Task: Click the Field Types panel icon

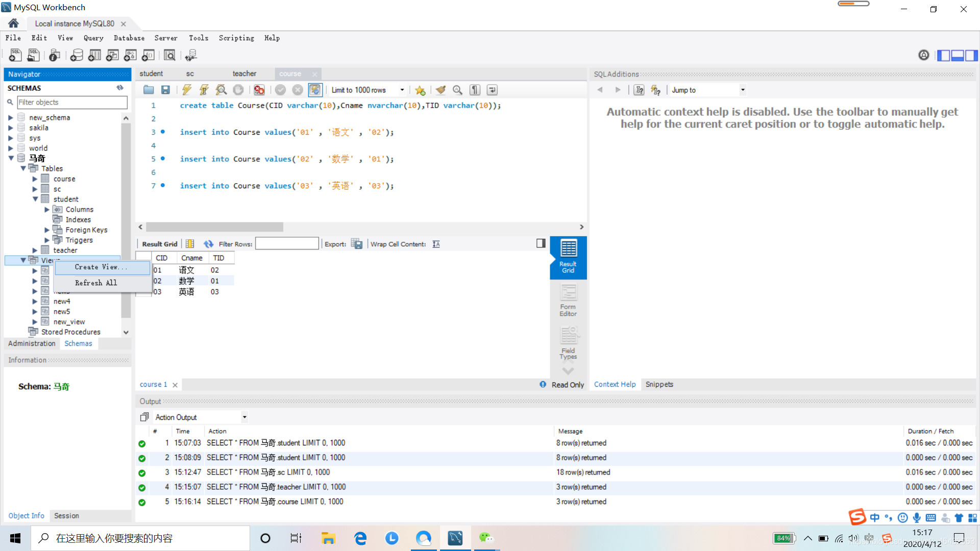Action: coord(568,343)
